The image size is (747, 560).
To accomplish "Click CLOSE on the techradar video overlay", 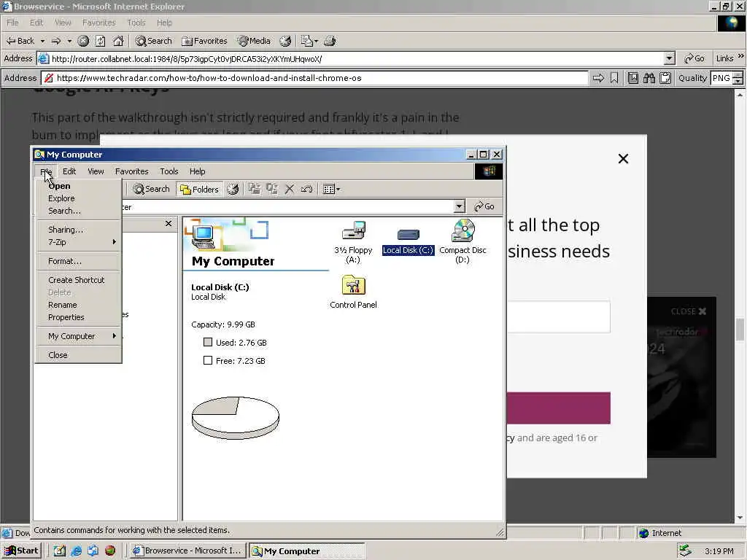I will (x=689, y=311).
